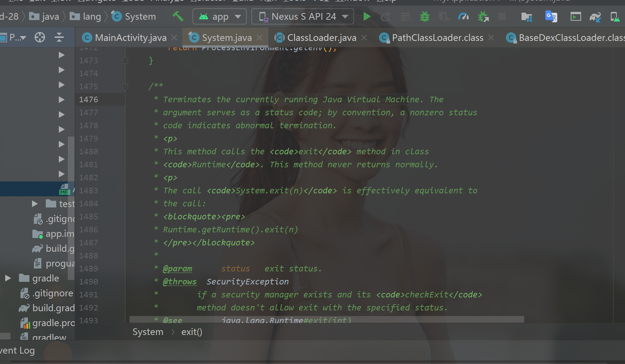Image resolution: width=625 pixels, height=364 pixels.
Task: Run the app with green play button
Action: point(367,16)
